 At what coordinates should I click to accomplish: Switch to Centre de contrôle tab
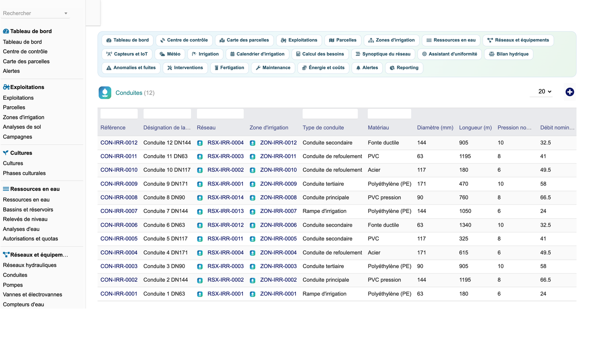[184, 40]
